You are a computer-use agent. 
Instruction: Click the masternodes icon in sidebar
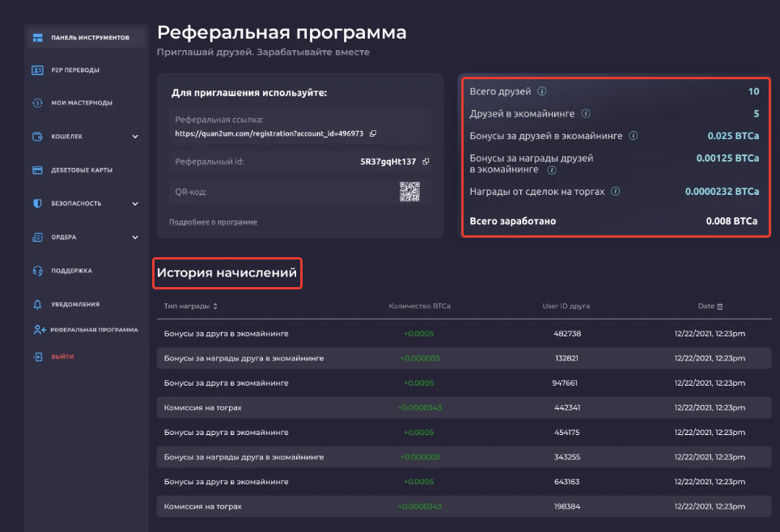[x=37, y=103]
